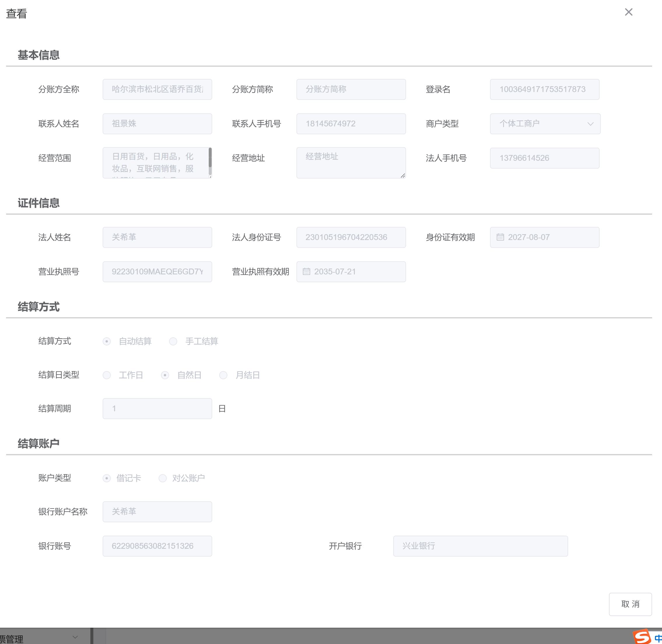The width and height of the screenshot is (662, 644).
Task: Click the 开户银行 input field
Action: pyautogui.click(x=480, y=546)
